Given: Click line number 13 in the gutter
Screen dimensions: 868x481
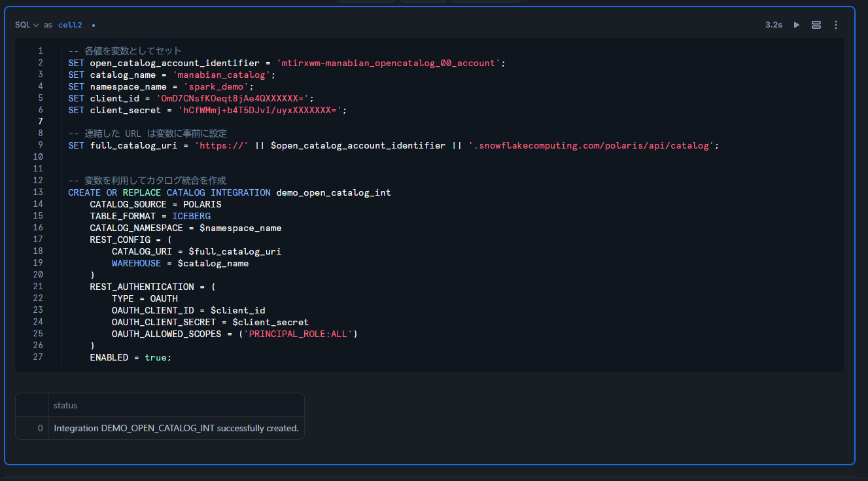Looking at the screenshot, I should point(38,192).
